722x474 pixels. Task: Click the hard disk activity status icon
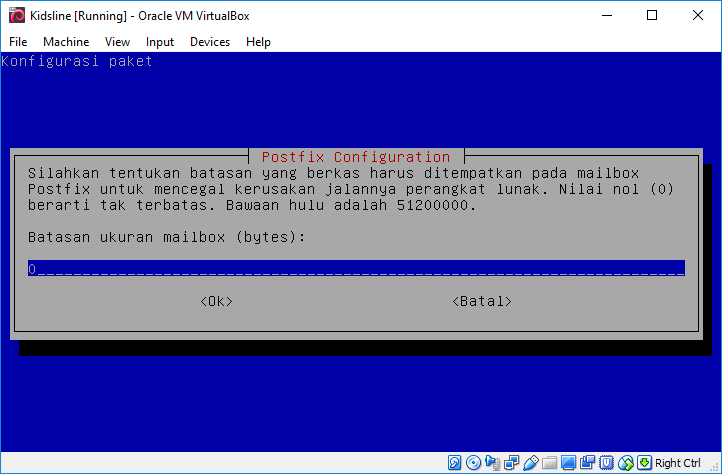pyautogui.click(x=454, y=462)
